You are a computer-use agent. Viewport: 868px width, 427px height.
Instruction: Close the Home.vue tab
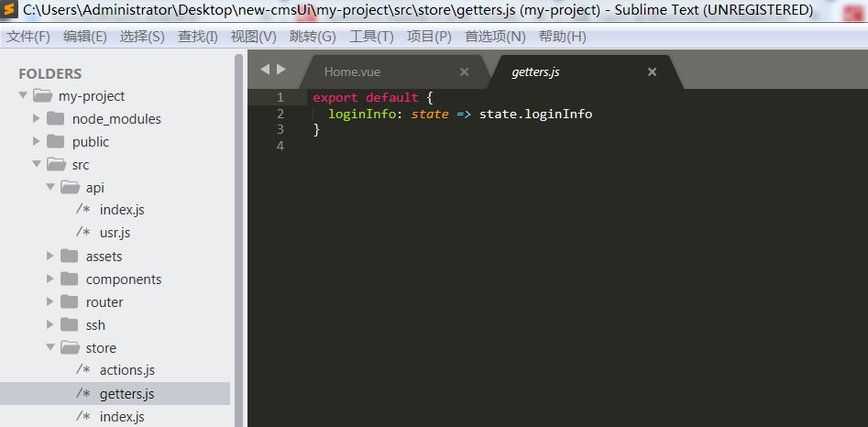pos(465,71)
